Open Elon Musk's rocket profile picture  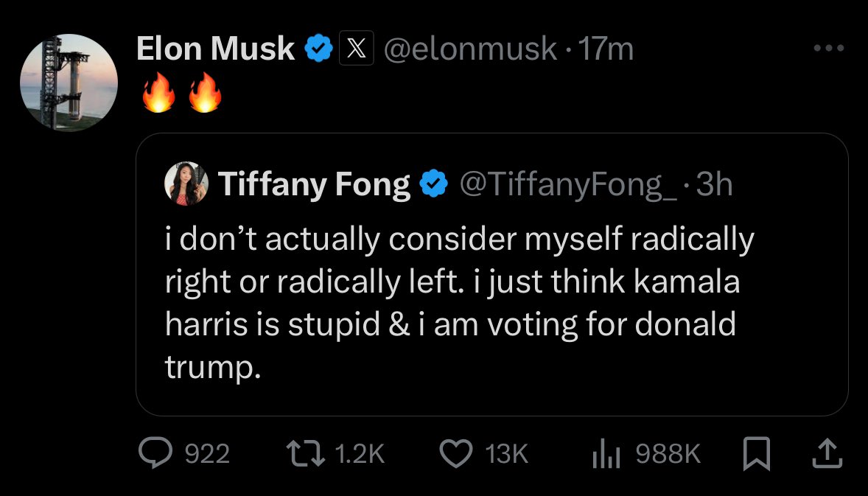tap(69, 83)
